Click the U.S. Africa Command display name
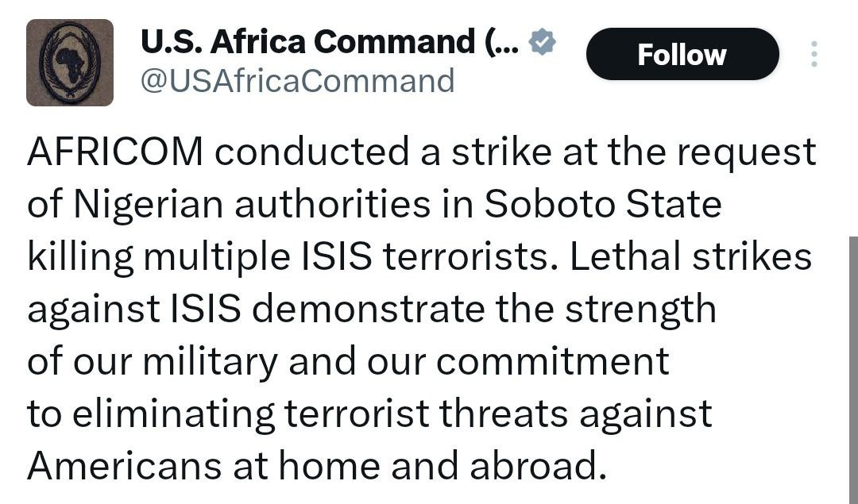858x504 pixels. (330, 43)
